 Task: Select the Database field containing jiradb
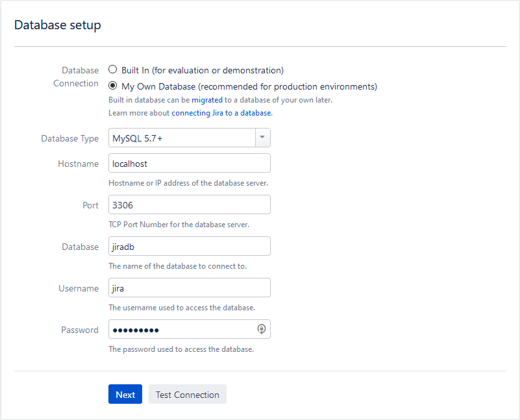click(189, 247)
